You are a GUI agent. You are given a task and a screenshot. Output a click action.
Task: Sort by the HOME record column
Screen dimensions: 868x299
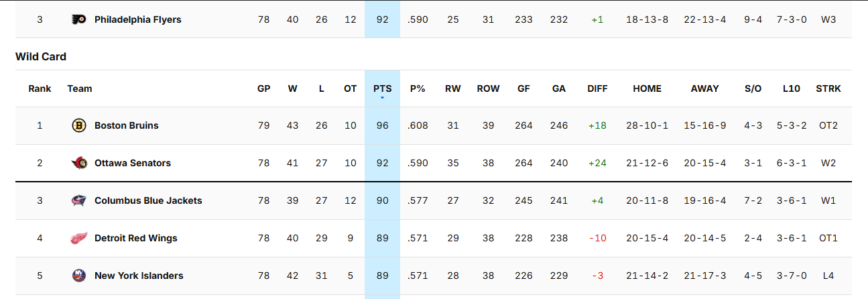pos(647,88)
